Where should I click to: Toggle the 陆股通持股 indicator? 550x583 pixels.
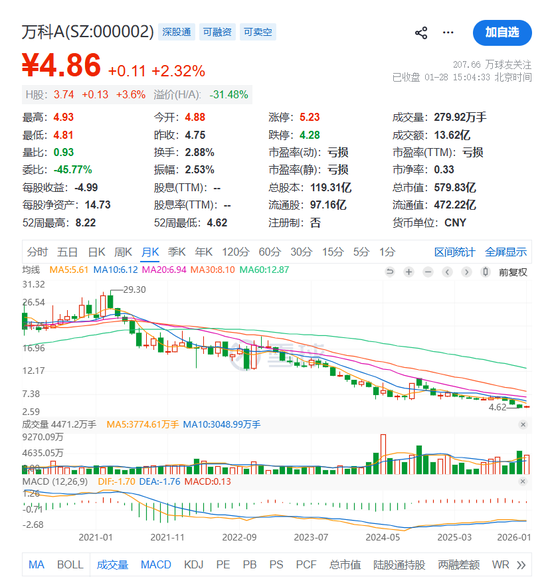click(x=399, y=564)
